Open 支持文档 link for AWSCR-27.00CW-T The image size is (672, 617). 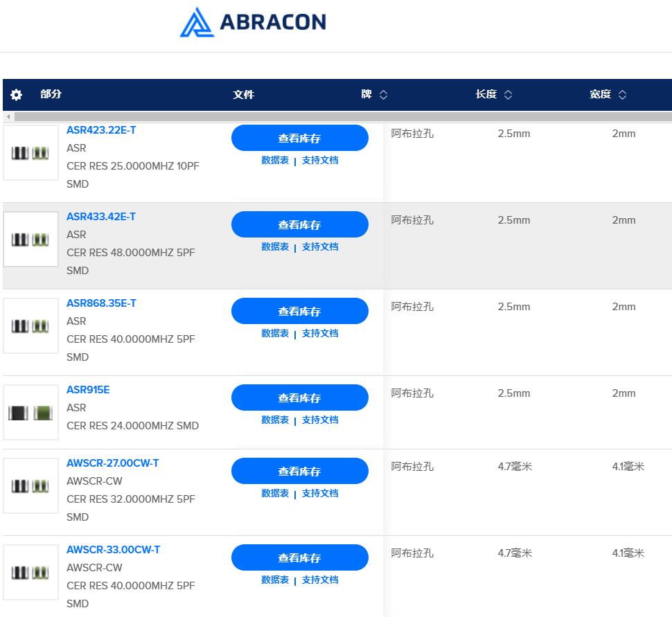[320, 493]
